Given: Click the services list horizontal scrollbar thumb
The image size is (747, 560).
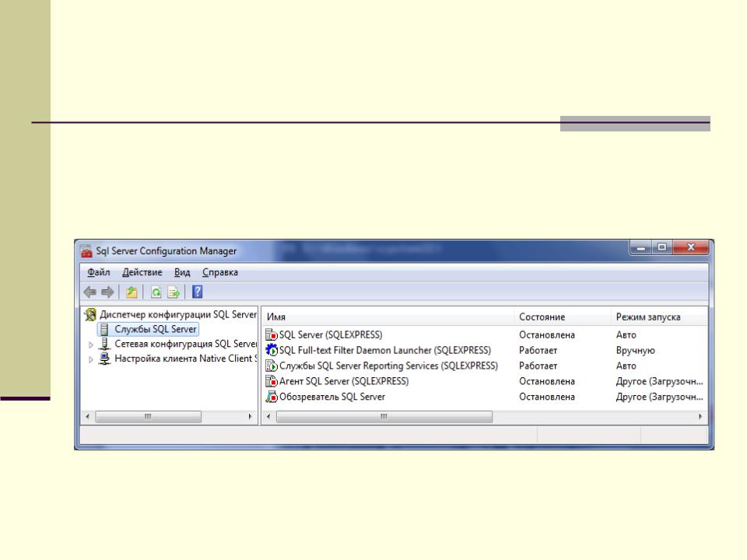Looking at the screenshot, I should [x=384, y=417].
